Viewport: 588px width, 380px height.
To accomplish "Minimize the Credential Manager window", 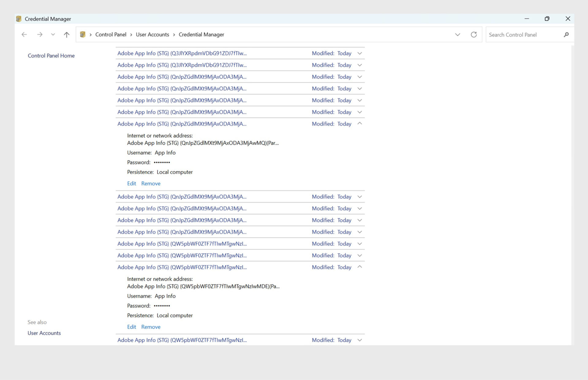I will [x=527, y=19].
